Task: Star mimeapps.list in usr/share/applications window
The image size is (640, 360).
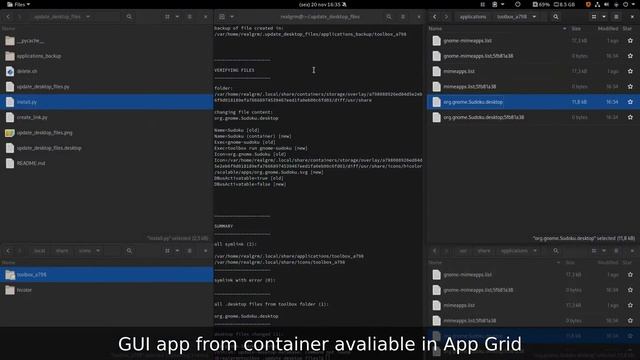Action: click(630, 305)
